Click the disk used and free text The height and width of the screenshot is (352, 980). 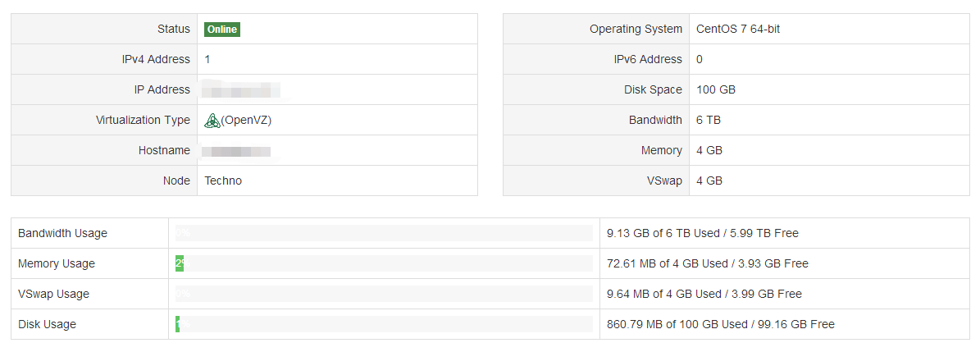point(721,324)
